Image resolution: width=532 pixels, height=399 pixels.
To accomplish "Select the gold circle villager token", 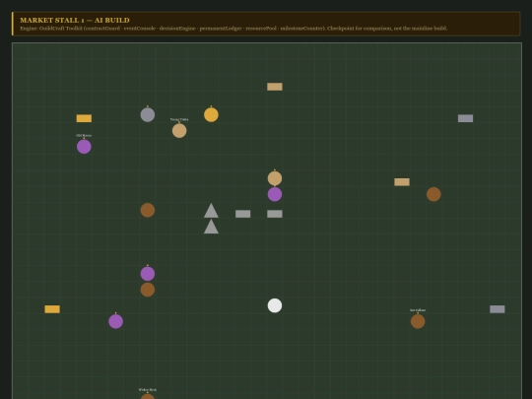I will pyautogui.click(x=211, y=114).
